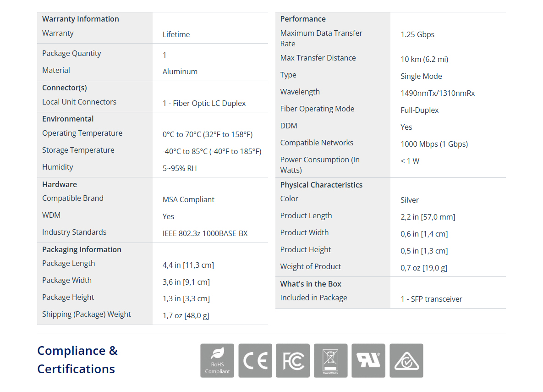Select IEEE 802.3z 1000BASE-BX value
Image resolution: width=543 pixels, height=392 pixels.
pos(205,234)
